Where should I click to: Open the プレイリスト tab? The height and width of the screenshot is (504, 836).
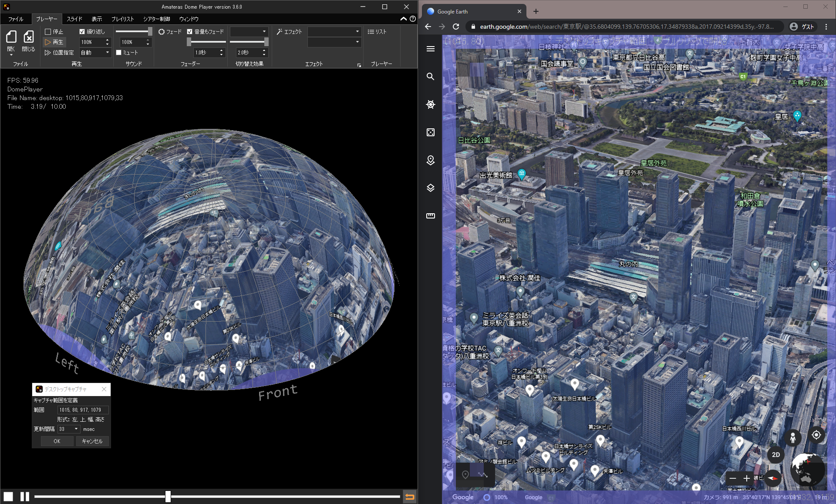(x=123, y=19)
